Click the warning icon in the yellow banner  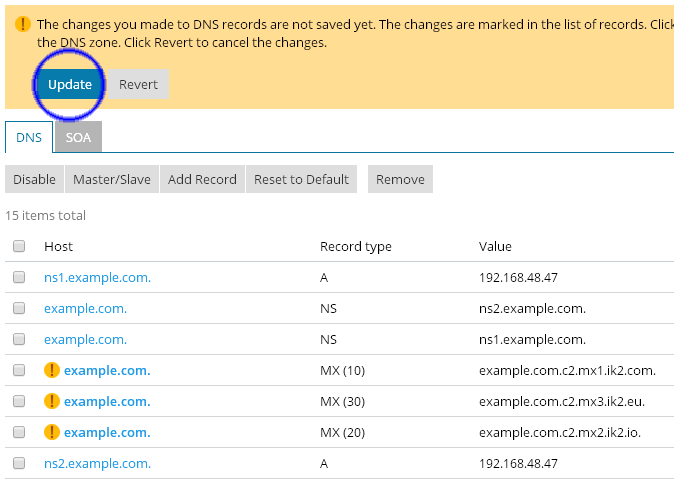click(x=20, y=24)
